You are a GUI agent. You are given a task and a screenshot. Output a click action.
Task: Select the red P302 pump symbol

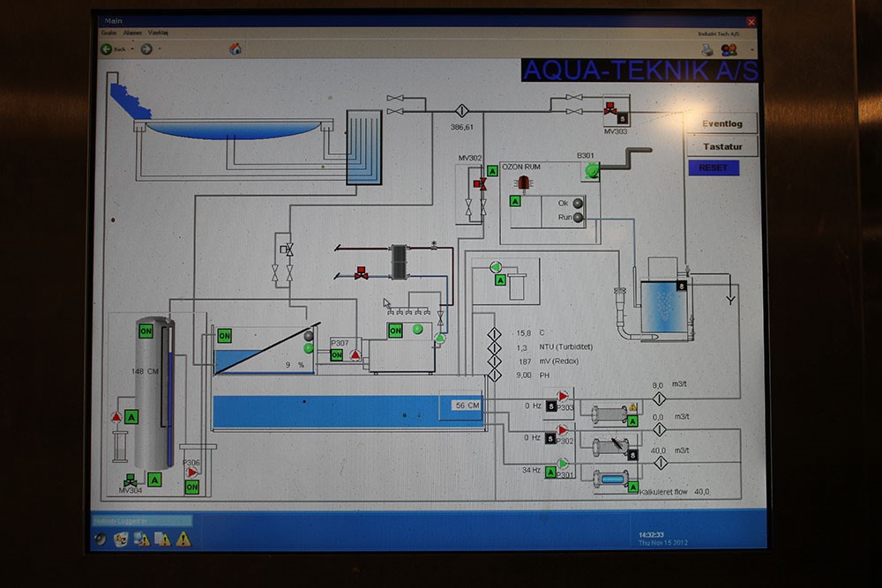[562, 430]
